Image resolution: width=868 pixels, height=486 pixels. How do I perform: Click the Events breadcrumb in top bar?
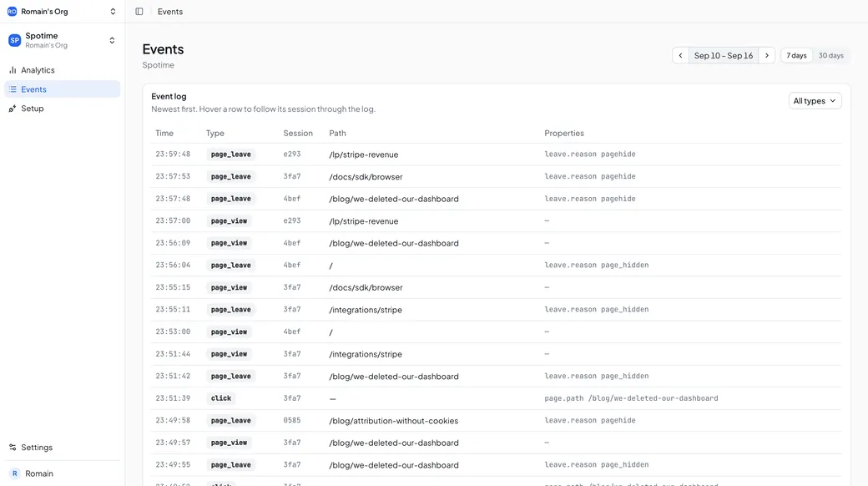click(170, 11)
